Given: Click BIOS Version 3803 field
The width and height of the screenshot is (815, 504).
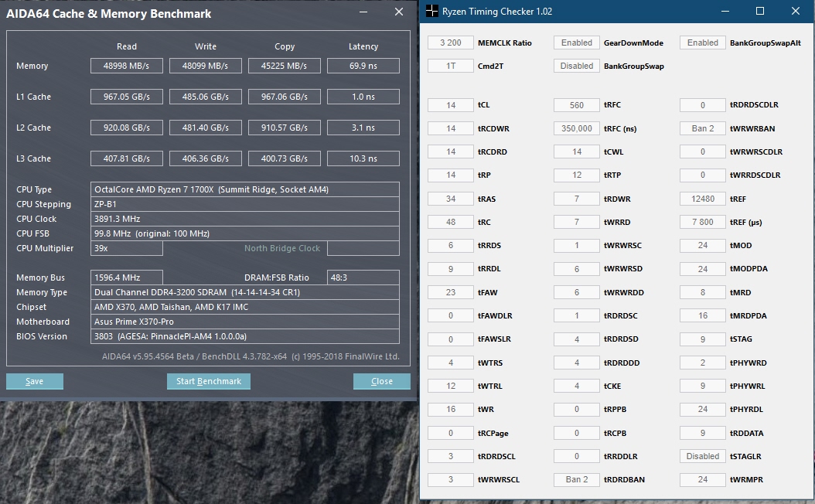Looking at the screenshot, I should click(x=245, y=336).
